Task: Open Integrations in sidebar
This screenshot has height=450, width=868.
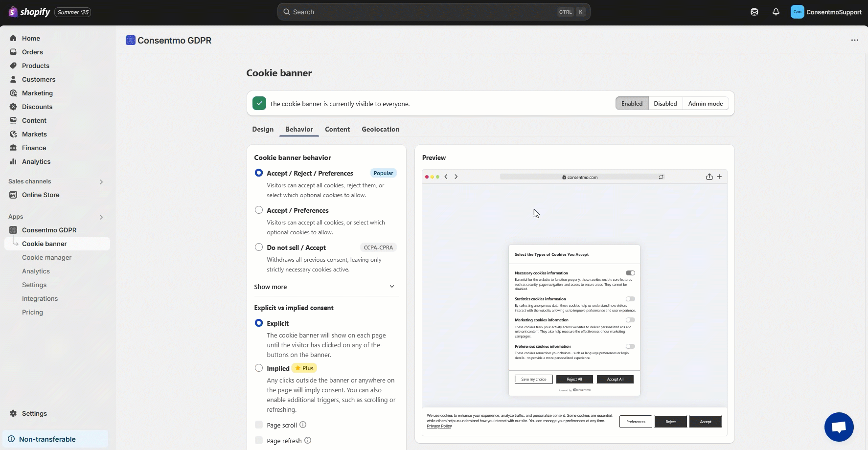Action: click(x=40, y=298)
